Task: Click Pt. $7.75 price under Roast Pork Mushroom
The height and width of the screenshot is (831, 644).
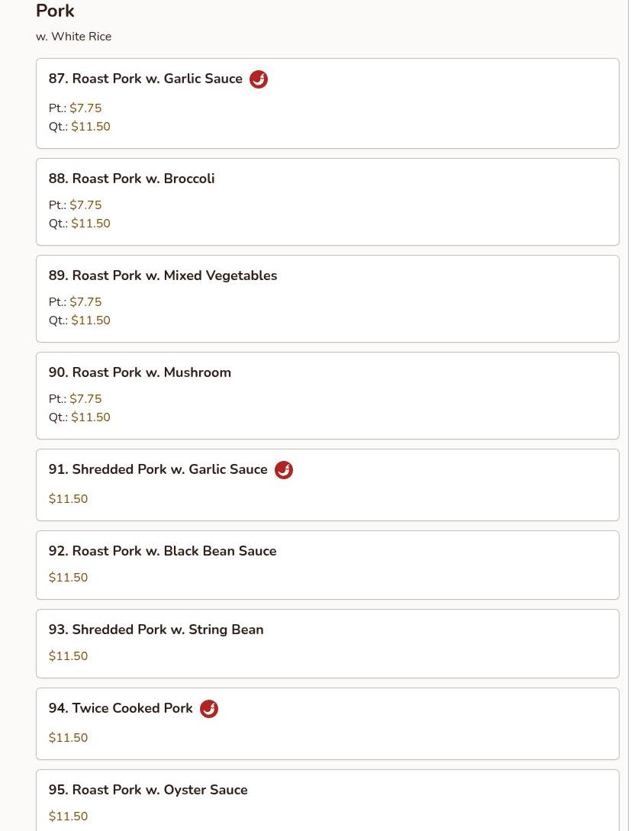Action: 85,399
